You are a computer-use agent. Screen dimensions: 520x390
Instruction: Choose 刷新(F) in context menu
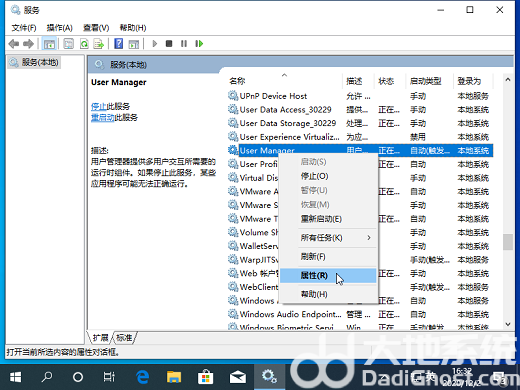328,257
